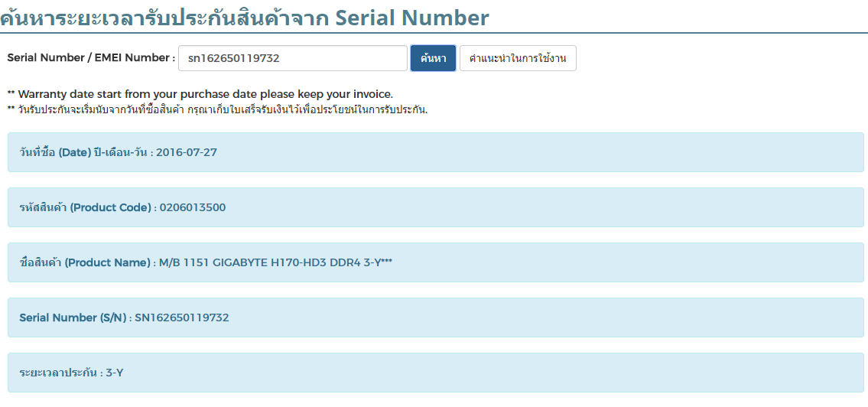Click the 3-Y*** suffix in the product name
This screenshot has height=407, width=868.
coord(377,262)
